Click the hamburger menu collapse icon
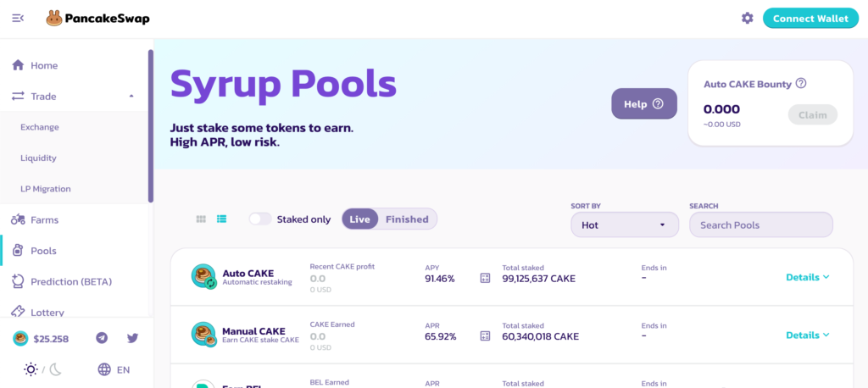This screenshot has height=388, width=868. click(x=18, y=19)
